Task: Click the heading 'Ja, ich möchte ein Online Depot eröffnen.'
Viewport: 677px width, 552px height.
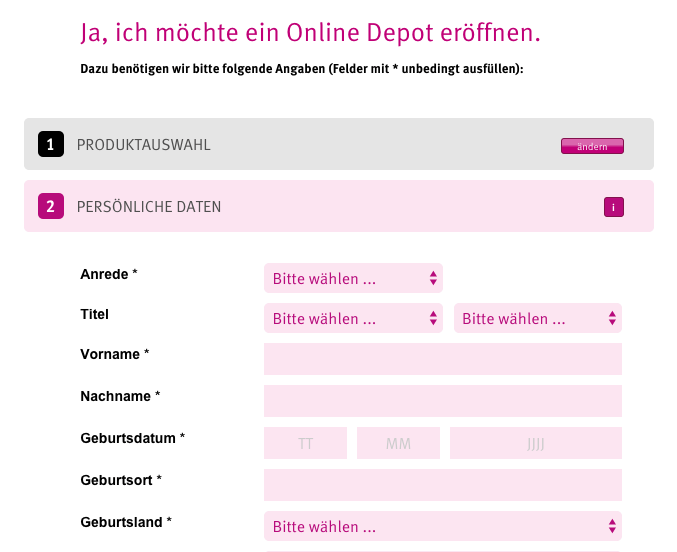Action: pyautogui.click(x=310, y=33)
